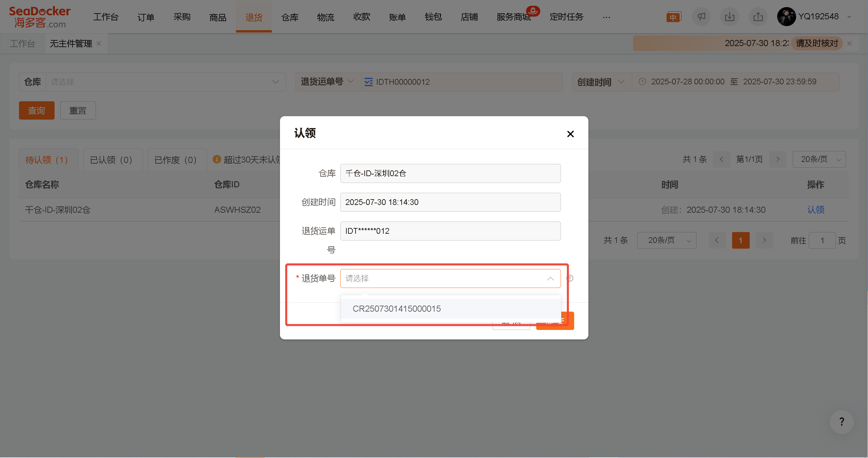Click the SeaDocker 海多客 logo
Screen dimensions: 868x458
[x=40, y=17]
